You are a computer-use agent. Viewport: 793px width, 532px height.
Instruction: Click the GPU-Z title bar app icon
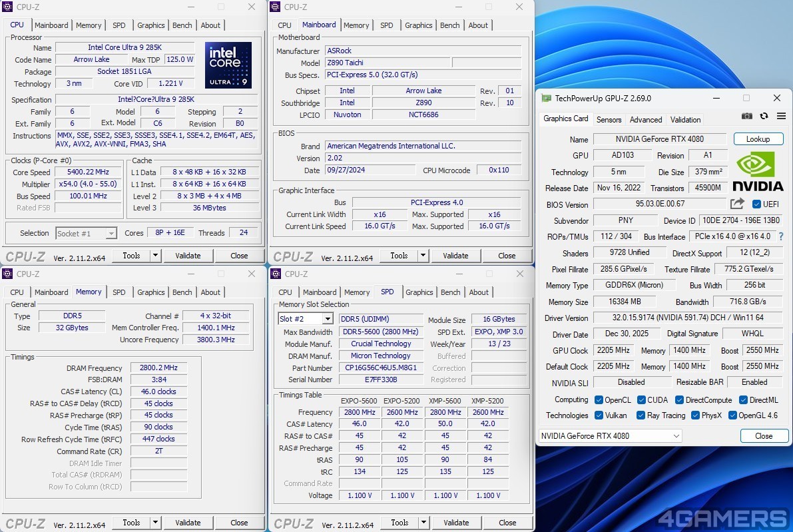point(546,98)
